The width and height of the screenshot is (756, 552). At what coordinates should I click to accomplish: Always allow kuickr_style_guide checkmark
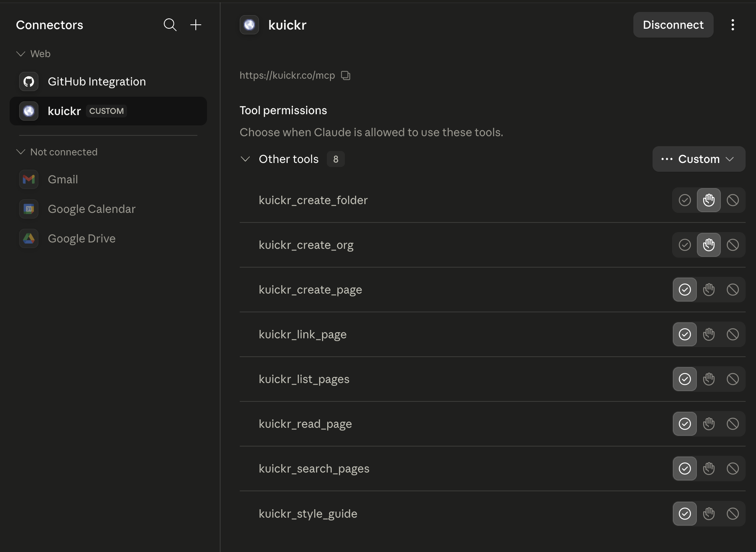685,514
